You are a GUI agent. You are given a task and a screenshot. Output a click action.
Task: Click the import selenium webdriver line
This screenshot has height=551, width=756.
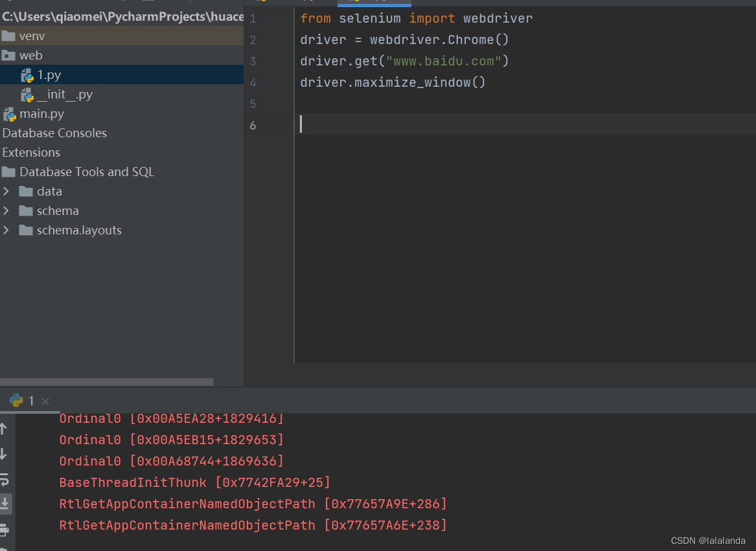416,18
